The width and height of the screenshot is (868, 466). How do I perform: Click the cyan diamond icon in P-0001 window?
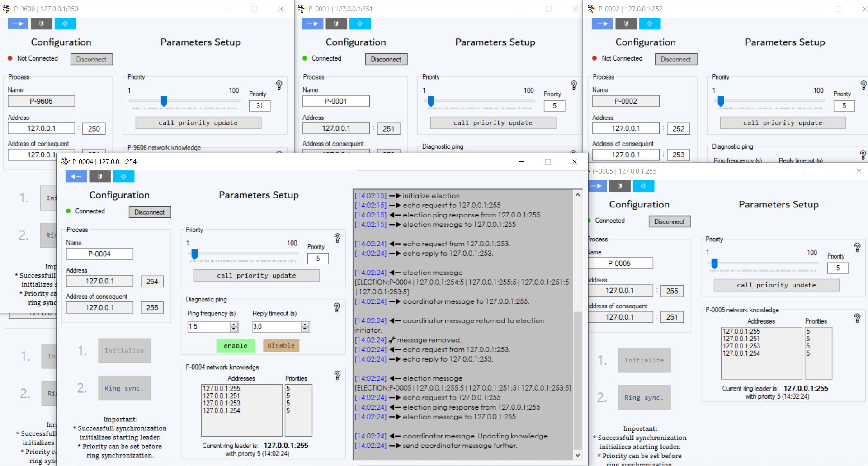coord(360,24)
